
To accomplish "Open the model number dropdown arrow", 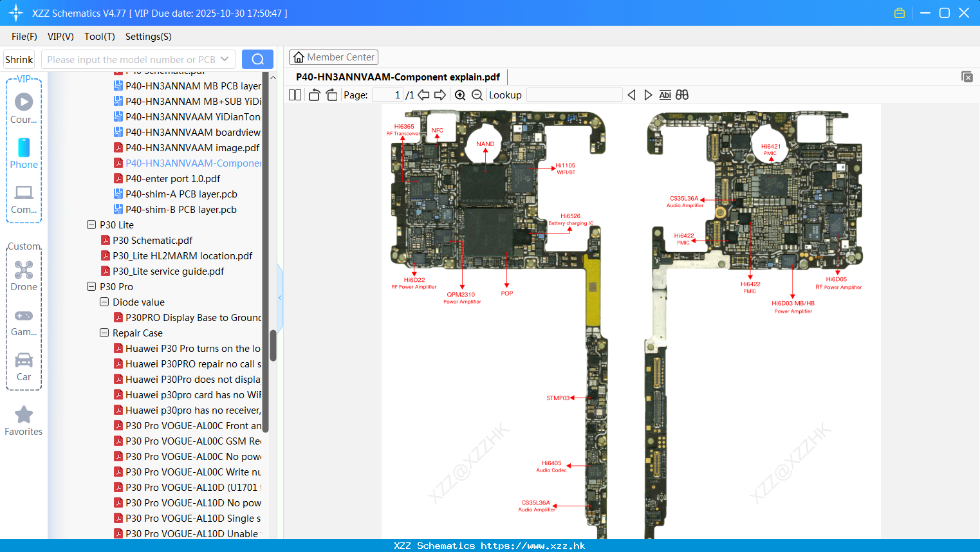I will click(225, 59).
